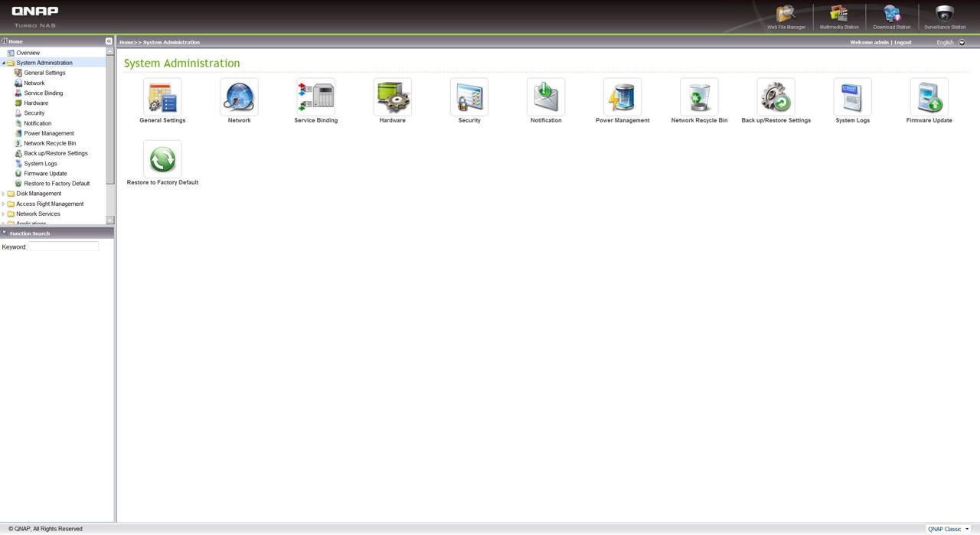The image size is (980, 535).
Task: Expand the Network Services tree arrow
Action: coord(3,214)
